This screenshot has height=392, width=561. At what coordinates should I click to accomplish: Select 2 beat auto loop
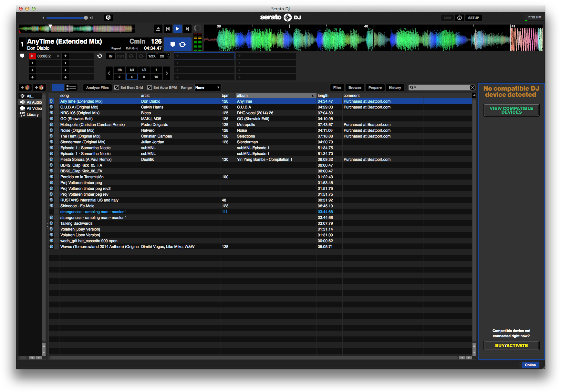119,77
